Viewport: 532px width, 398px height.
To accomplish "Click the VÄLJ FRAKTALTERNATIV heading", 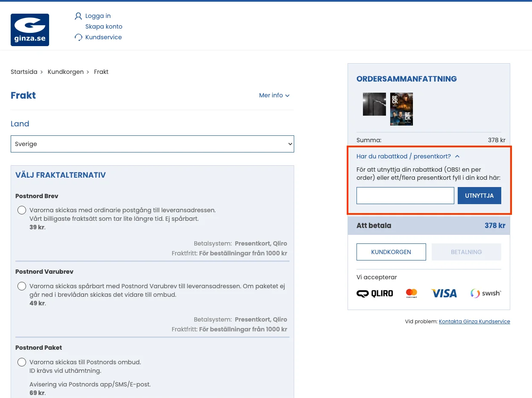I will 61,175.
